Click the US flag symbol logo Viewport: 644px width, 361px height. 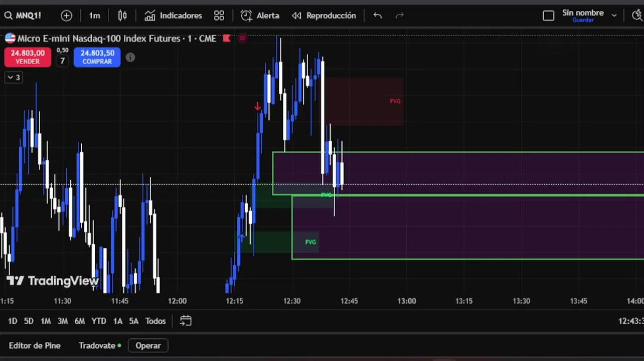click(x=10, y=38)
